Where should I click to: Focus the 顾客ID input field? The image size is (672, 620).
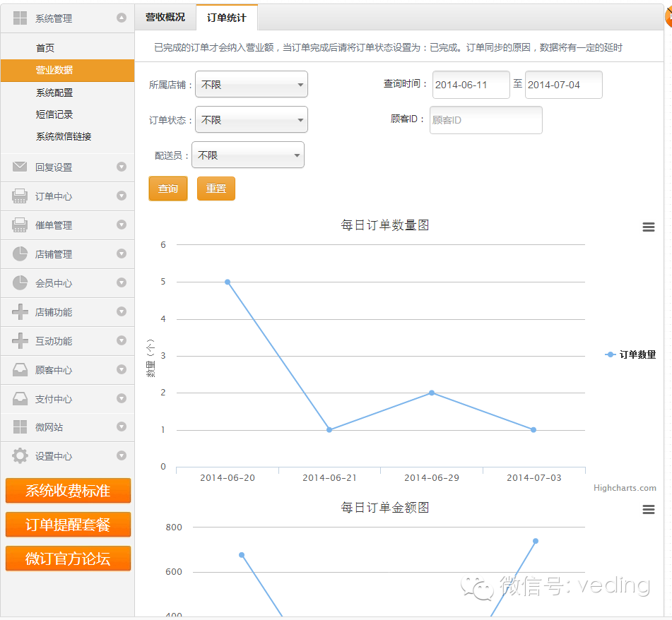[x=486, y=120]
